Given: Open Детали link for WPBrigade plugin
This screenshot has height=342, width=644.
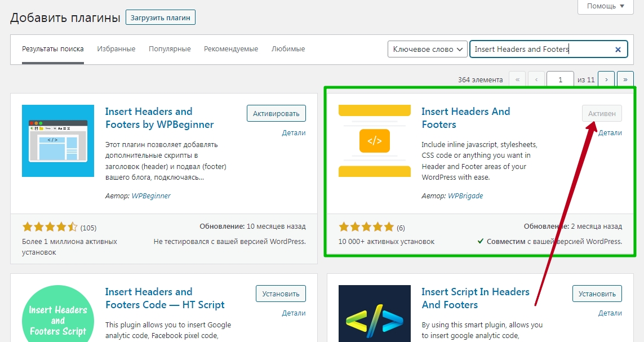Looking at the screenshot, I should (610, 132).
